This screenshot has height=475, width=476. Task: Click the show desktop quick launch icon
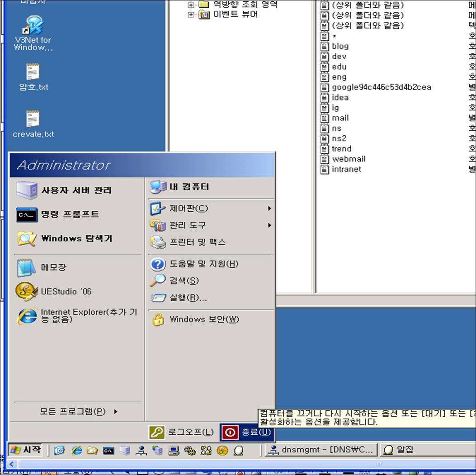point(60,450)
